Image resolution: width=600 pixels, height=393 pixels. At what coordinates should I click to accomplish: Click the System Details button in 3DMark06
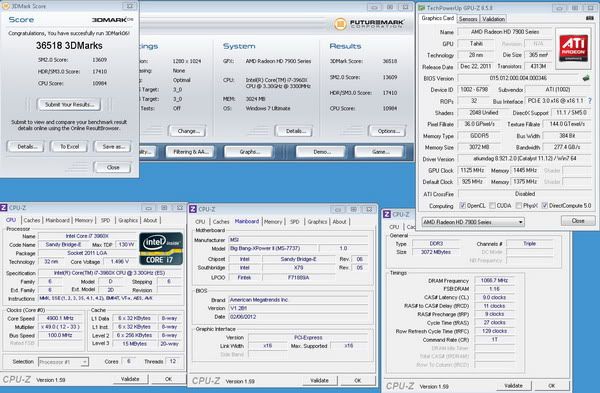click(294, 131)
